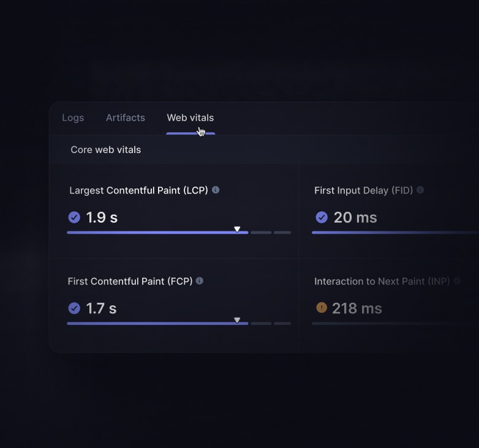Click the LCP progress bar marker
Image resolution: width=479 pixels, height=448 pixels.
coord(237,230)
